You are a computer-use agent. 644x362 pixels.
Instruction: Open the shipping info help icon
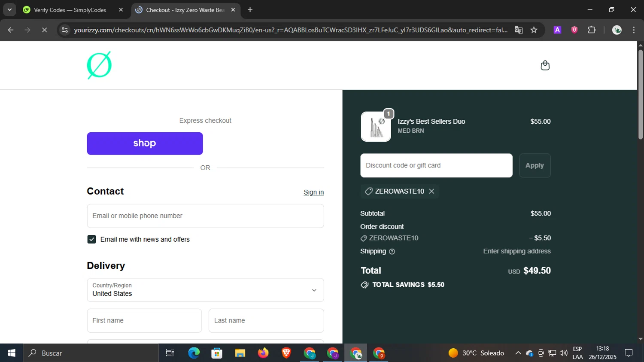pos(392,252)
